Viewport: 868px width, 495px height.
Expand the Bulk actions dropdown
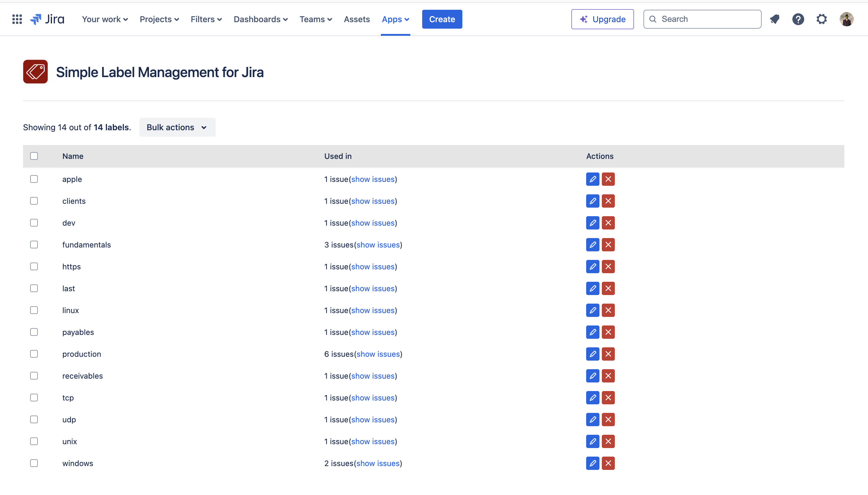pyautogui.click(x=177, y=127)
